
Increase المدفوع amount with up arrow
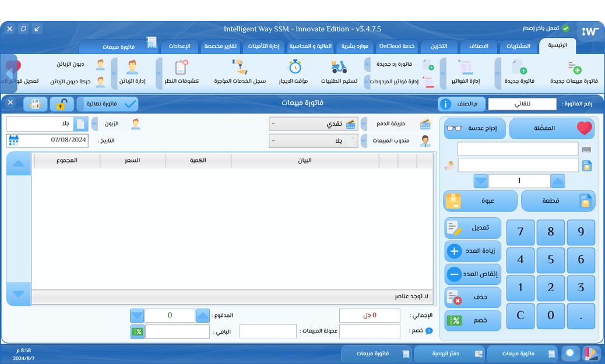click(x=203, y=316)
